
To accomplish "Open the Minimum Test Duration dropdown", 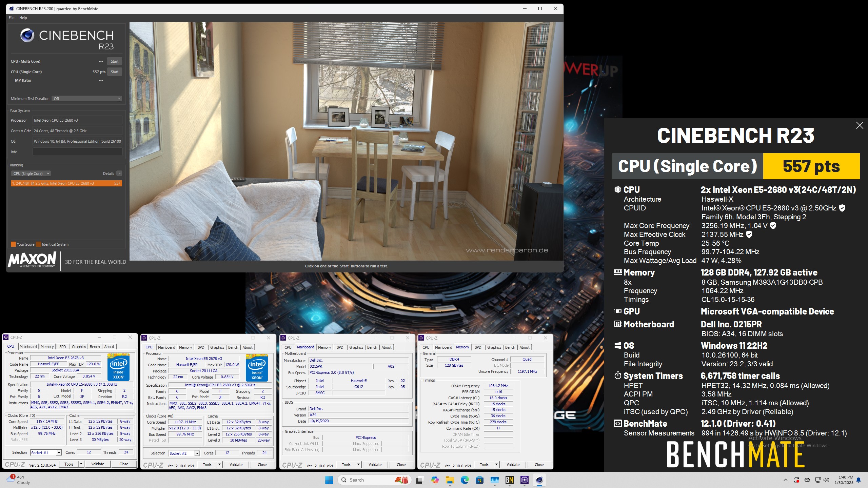I will pyautogui.click(x=87, y=99).
